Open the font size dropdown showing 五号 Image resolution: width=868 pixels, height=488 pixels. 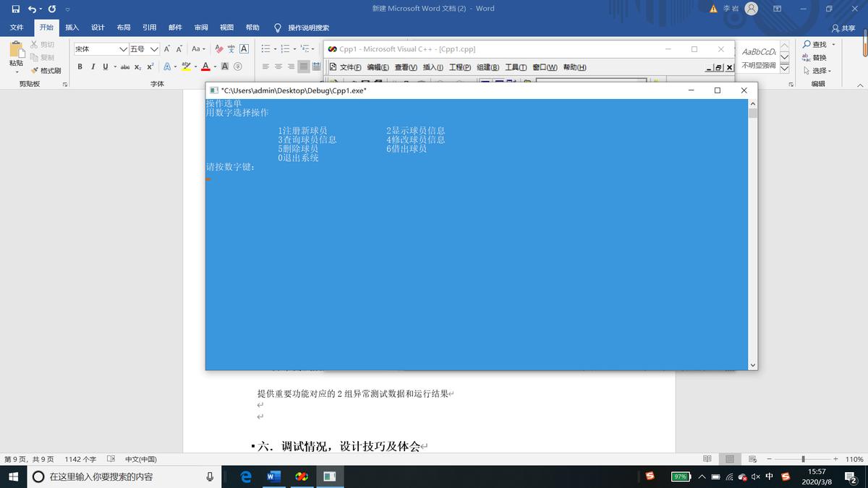pos(155,48)
